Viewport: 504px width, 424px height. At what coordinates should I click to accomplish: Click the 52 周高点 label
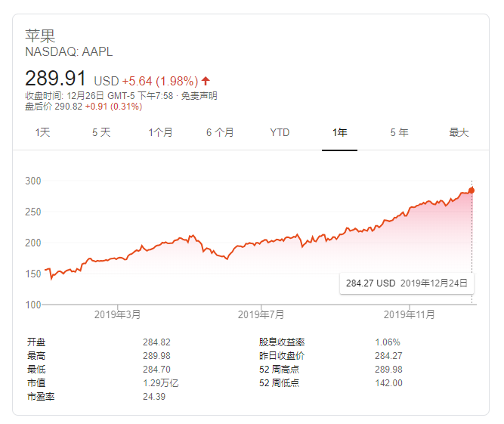coord(280,370)
